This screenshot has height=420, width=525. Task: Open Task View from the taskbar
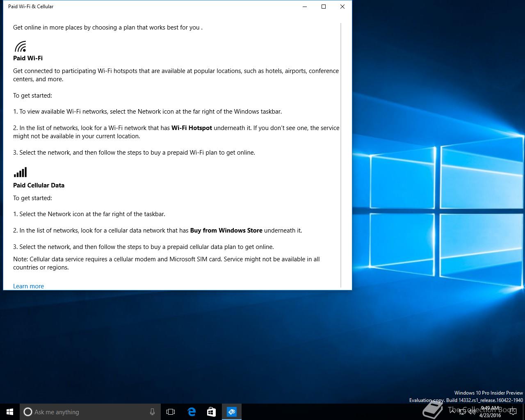pyautogui.click(x=171, y=412)
